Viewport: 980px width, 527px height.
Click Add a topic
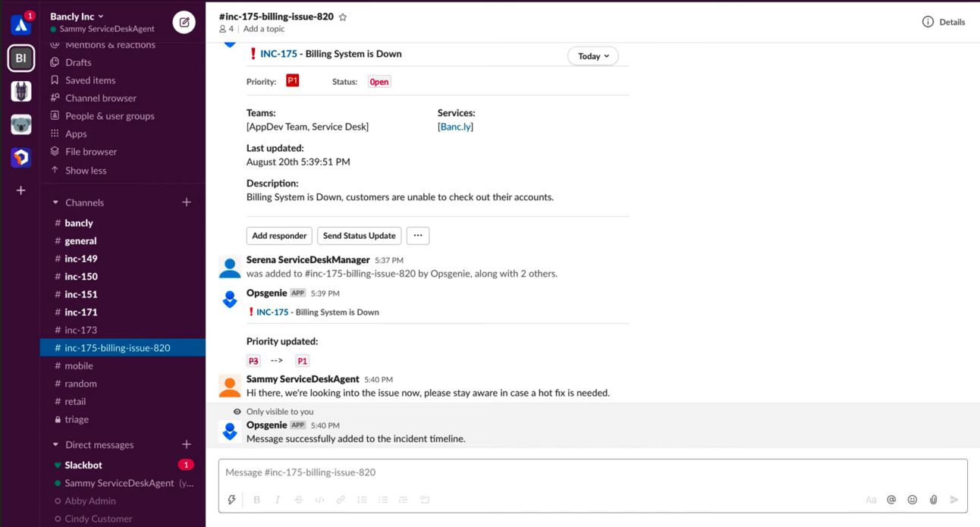point(264,29)
